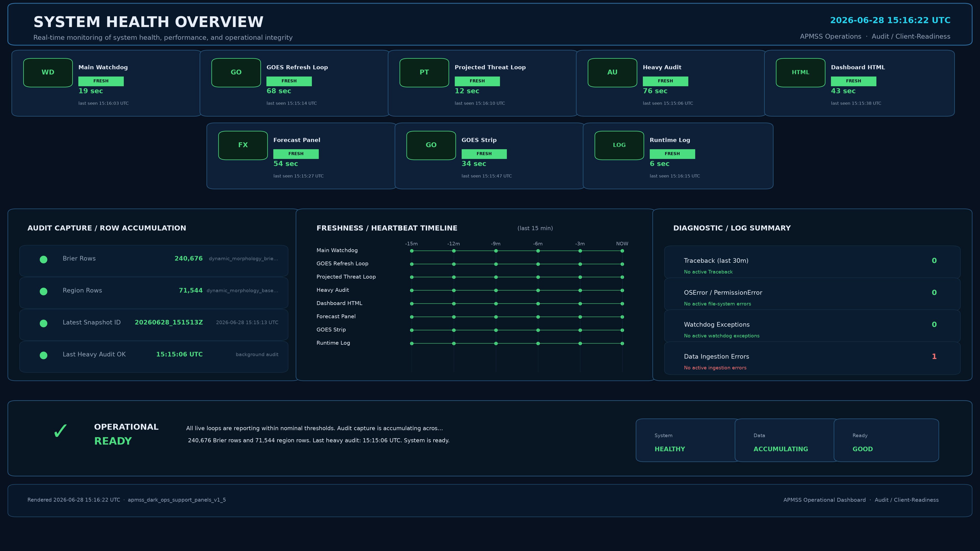Click the '(last 15 min)' timeline range label

535,228
